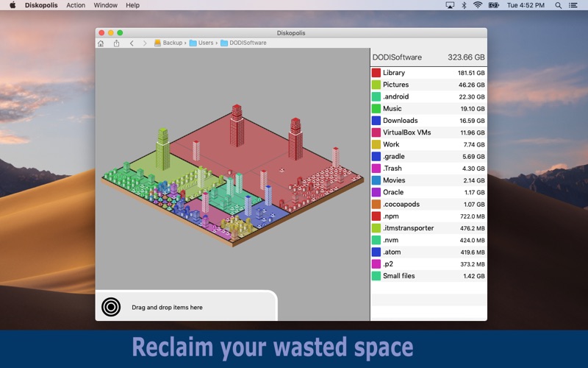
Task: Select the .atom row
Action: [429, 252]
